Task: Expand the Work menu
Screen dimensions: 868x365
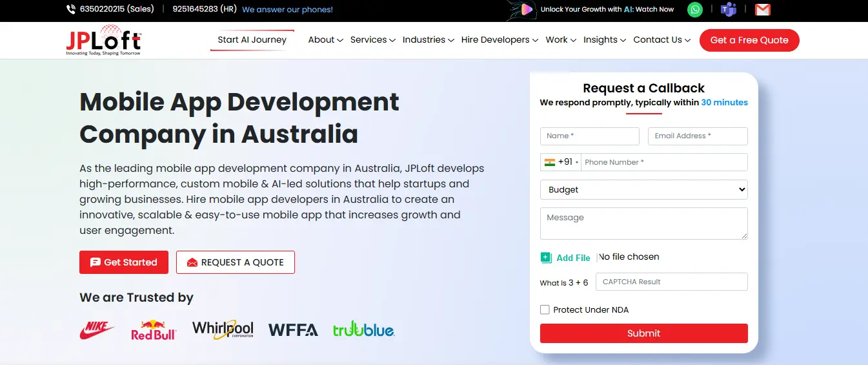Action: [561, 40]
